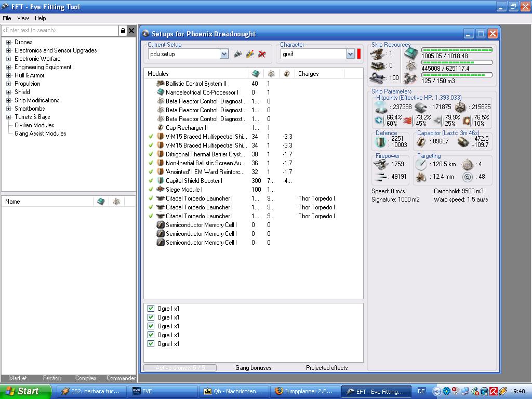Click the armor hitpoints icon
Screen dimensions: 532x399
(421, 107)
